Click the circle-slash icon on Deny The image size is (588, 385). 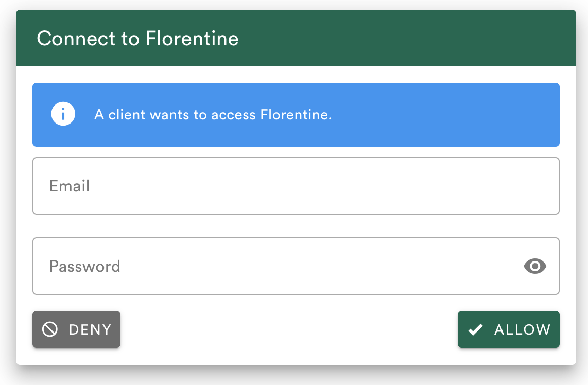50,329
